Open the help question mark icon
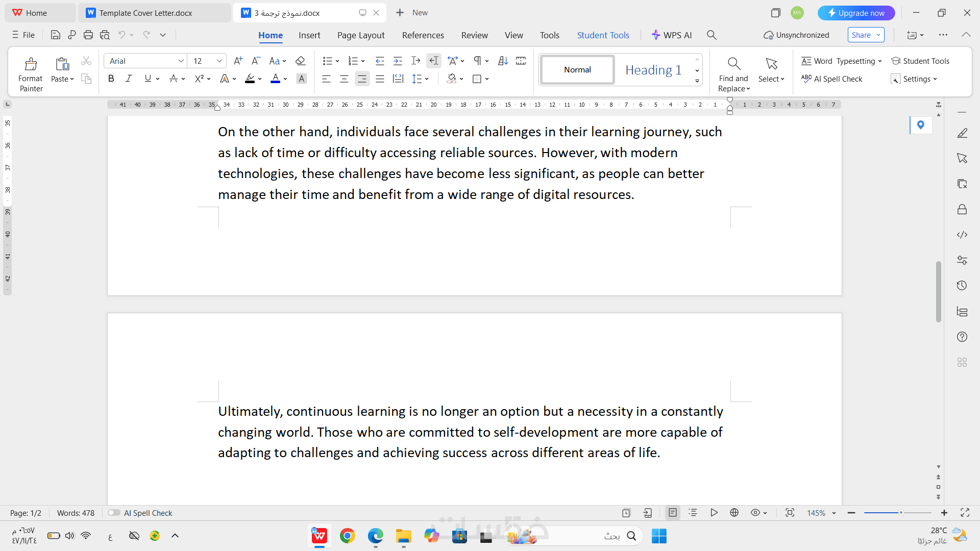 962,337
